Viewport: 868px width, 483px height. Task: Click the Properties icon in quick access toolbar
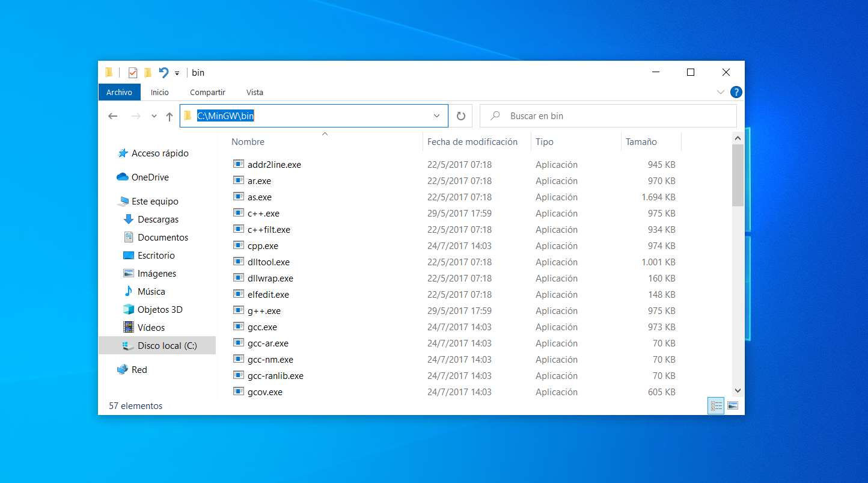click(x=133, y=73)
